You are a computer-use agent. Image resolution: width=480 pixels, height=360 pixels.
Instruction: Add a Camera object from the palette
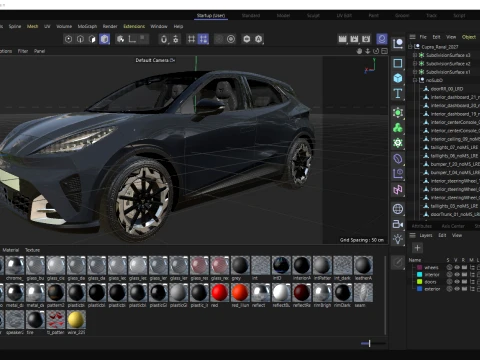coord(398,224)
